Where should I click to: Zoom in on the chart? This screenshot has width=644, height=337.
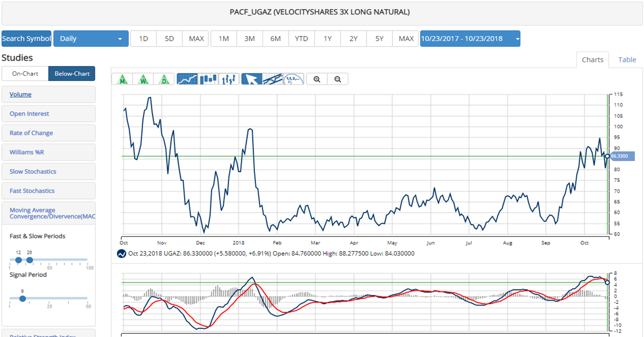coord(317,78)
